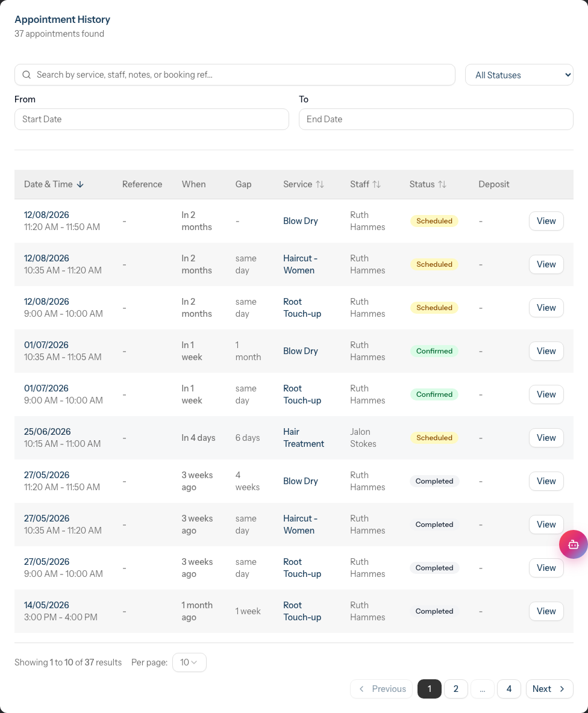Click the Hair Treatment service name
Screen dimensions: 588x713
point(304,438)
